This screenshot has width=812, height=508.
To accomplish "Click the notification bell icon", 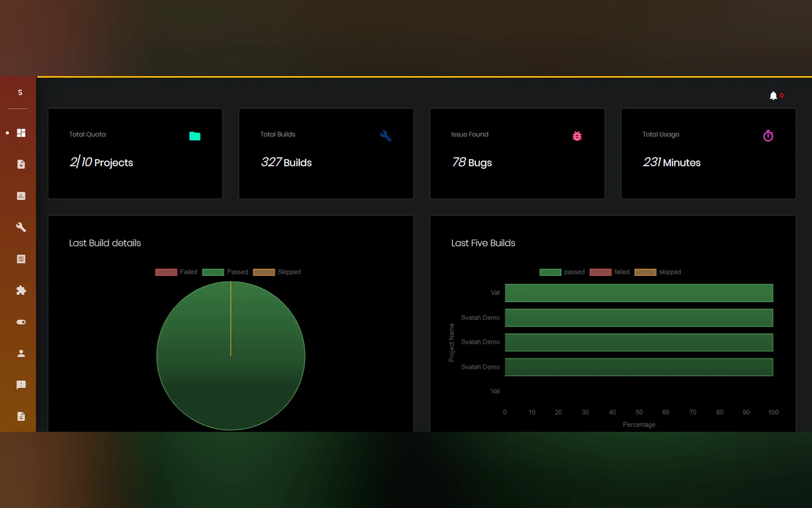I will (773, 96).
